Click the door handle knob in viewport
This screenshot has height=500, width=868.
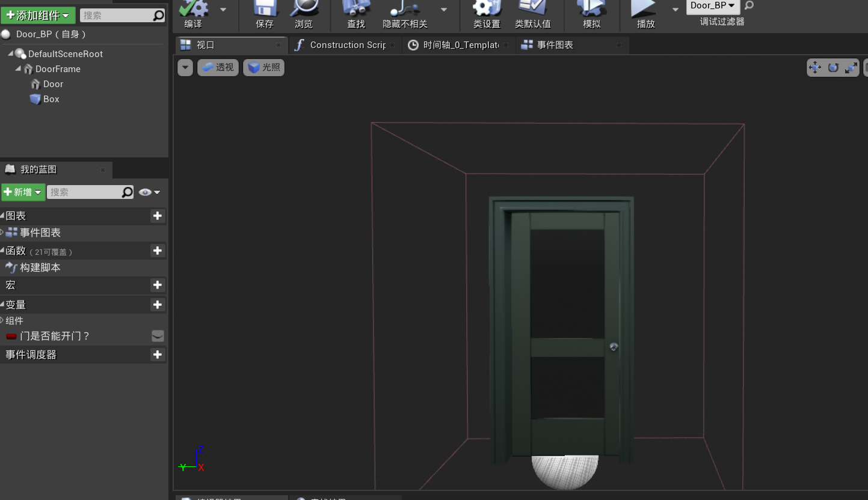tap(614, 347)
